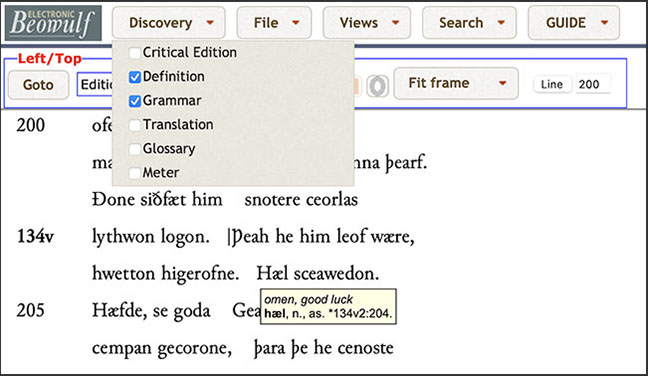Click the folio marker 134v

[x=35, y=237]
